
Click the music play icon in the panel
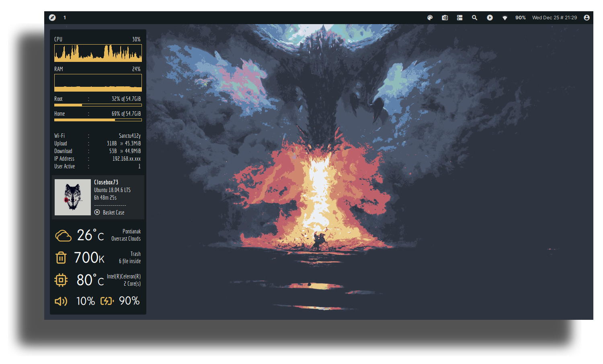tap(490, 18)
